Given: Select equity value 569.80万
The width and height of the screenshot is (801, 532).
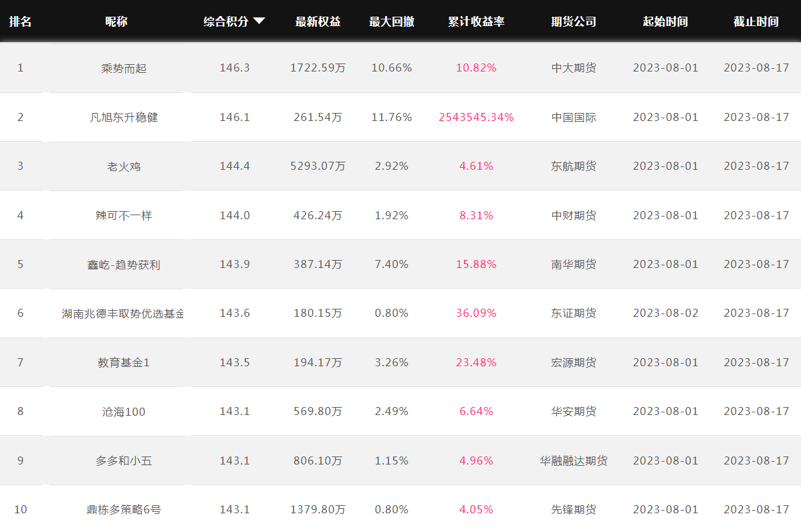Looking at the screenshot, I should [318, 411].
